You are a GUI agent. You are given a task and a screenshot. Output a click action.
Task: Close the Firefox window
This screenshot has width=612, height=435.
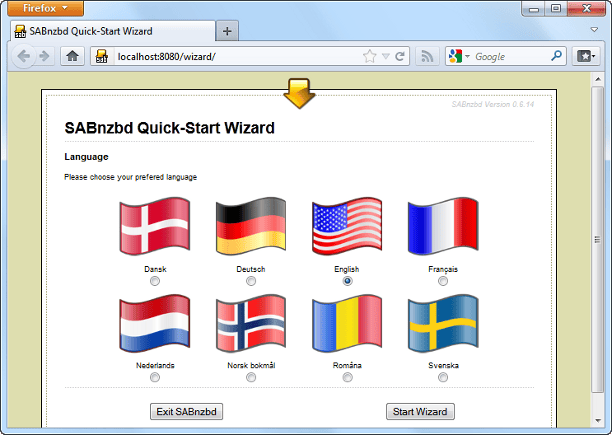pyautogui.click(x=586, y=8)
